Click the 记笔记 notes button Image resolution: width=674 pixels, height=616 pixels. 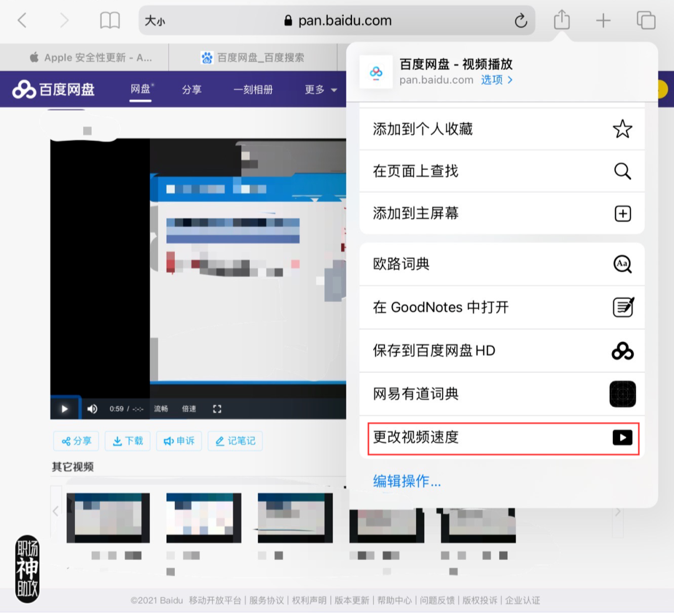coord(235,441)
